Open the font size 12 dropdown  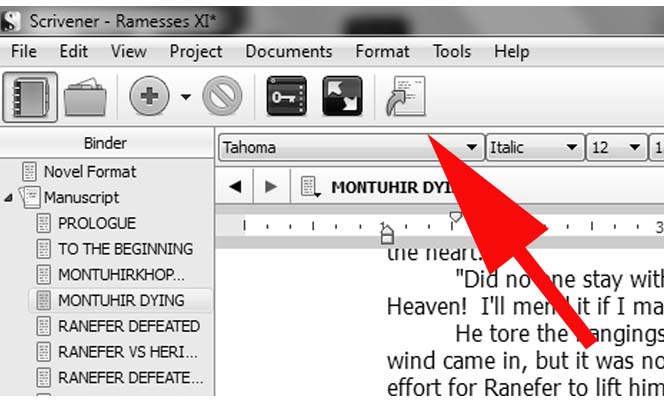coord(632,148)
